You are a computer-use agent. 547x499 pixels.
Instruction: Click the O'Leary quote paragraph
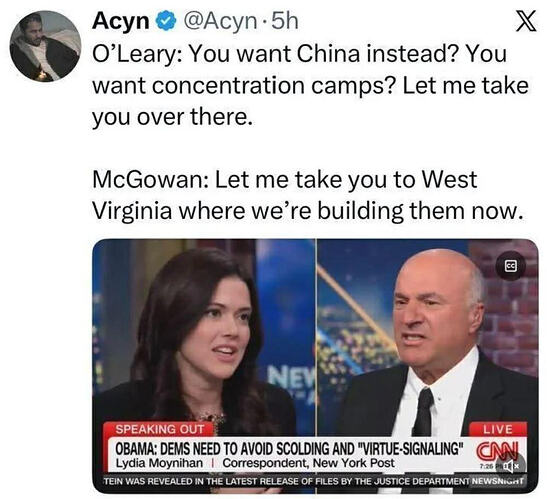click(x=310, y=85)
